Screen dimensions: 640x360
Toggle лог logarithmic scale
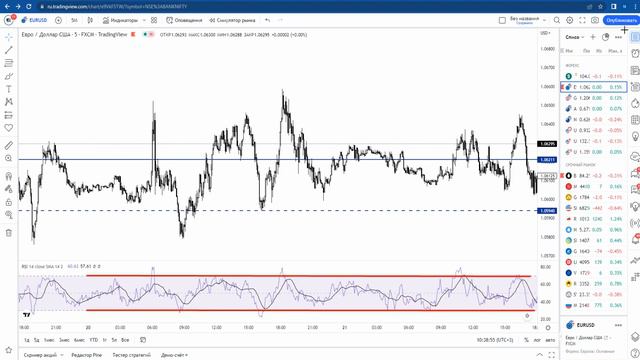537,340
